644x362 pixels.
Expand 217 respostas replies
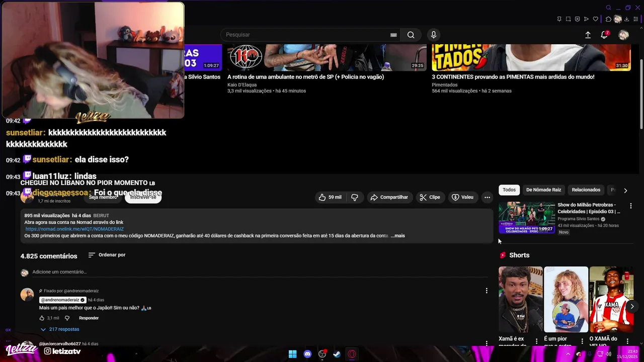[60, 329]
